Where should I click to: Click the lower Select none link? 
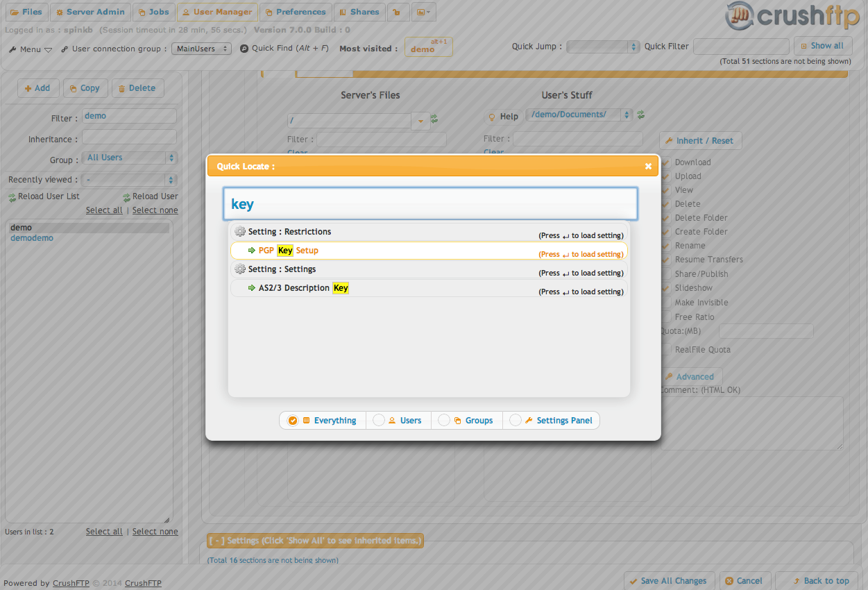[155, 532]
